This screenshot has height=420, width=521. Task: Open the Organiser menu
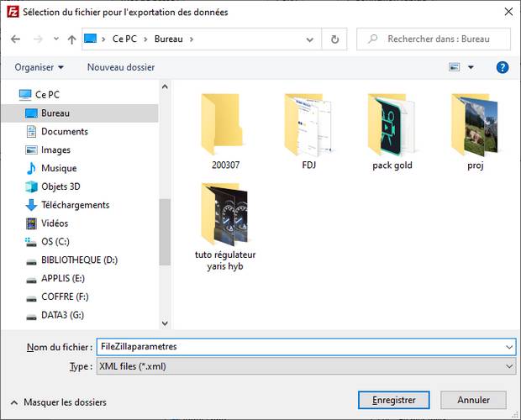[x=39, y=67]
